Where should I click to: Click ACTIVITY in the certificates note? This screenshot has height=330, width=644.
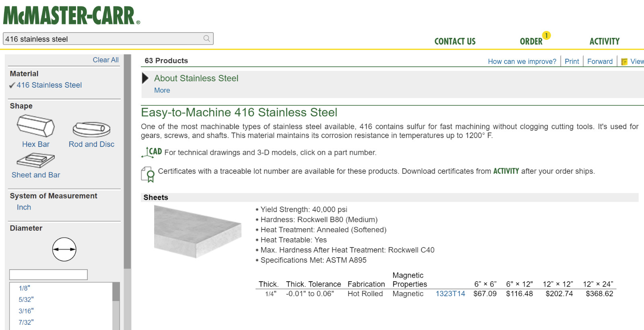click(x=506, y=171)
